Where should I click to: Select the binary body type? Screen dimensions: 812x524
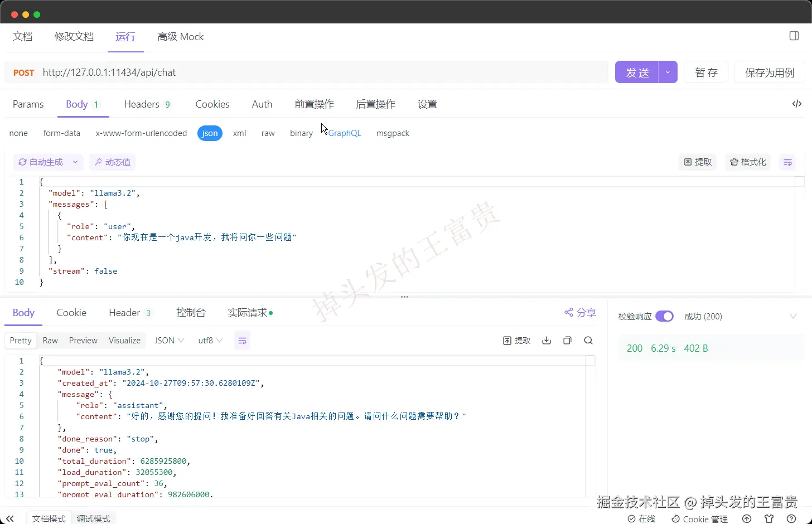point(301,133)
